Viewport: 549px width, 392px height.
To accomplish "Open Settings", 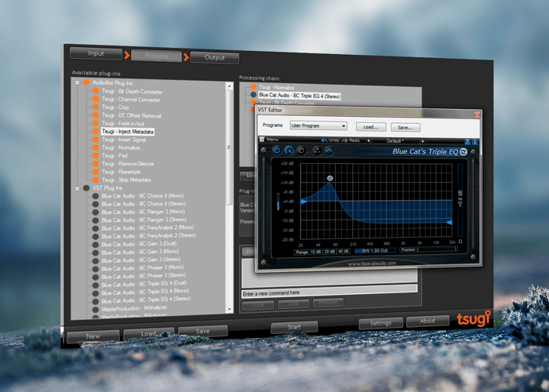I will click(380, 323).
